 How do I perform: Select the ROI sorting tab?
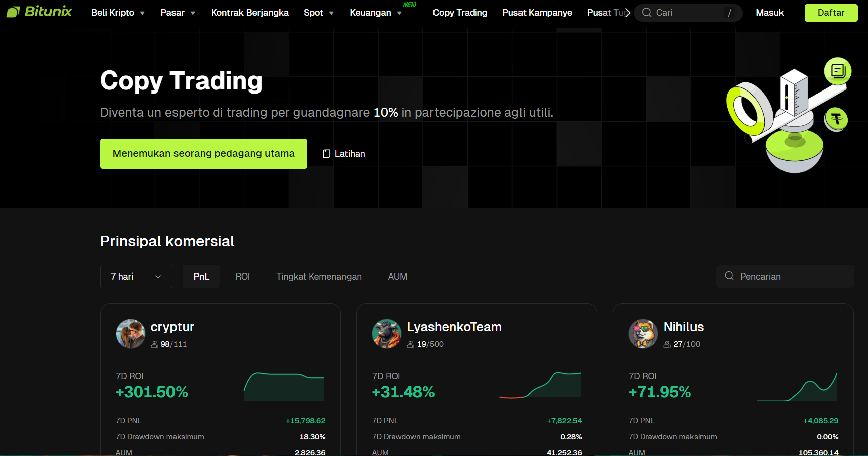pos(243,277)
